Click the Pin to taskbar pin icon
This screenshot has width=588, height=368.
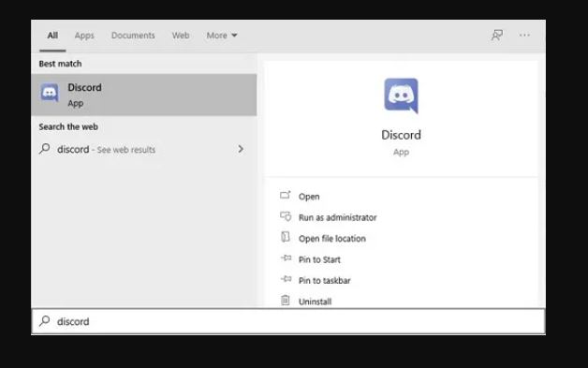click(x=286, y=279)
